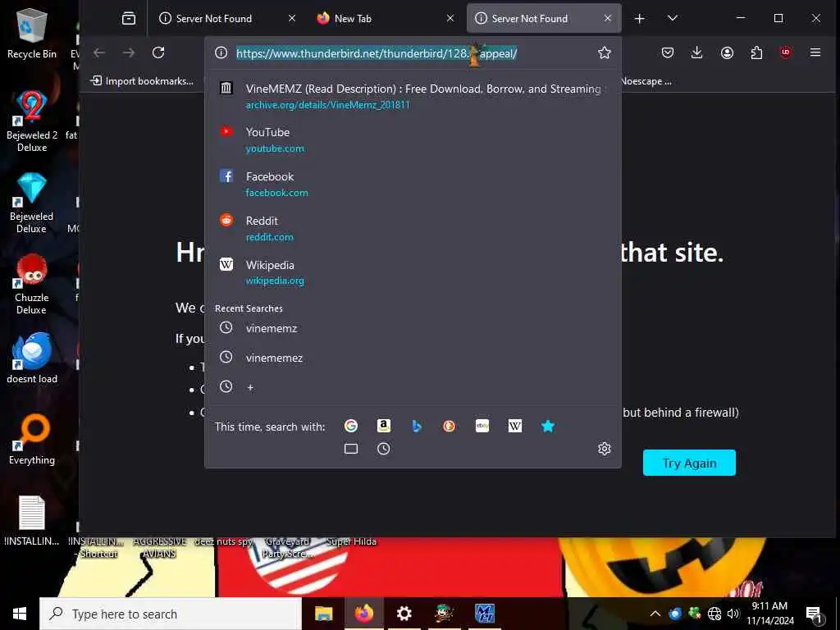Open the Extensions puzzle icon
840x630 pixels.
click(756, 52)
